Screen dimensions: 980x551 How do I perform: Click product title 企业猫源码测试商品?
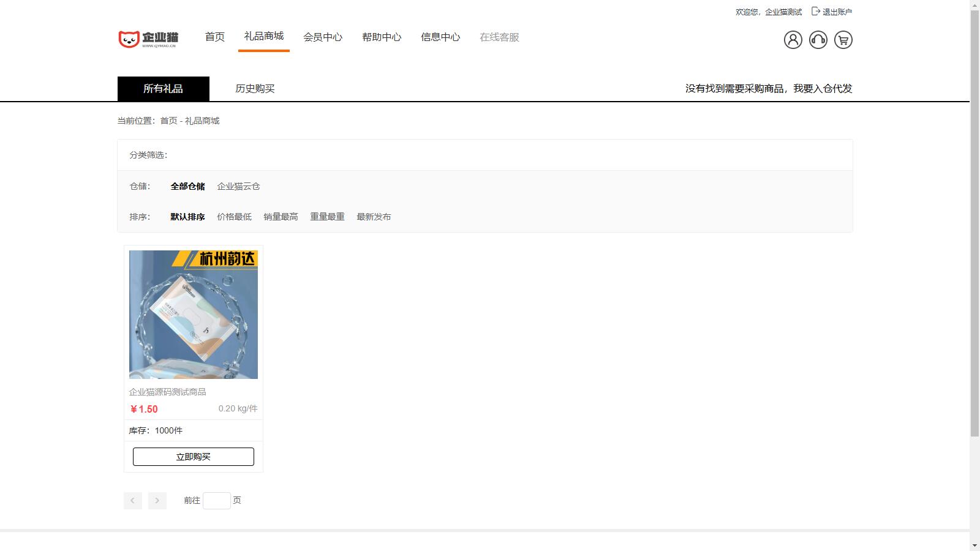(x=167, y=392)
